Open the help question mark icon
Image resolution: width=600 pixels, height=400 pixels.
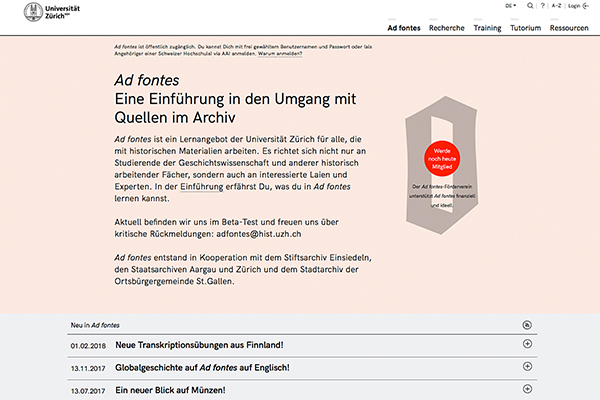pos(543,6)
